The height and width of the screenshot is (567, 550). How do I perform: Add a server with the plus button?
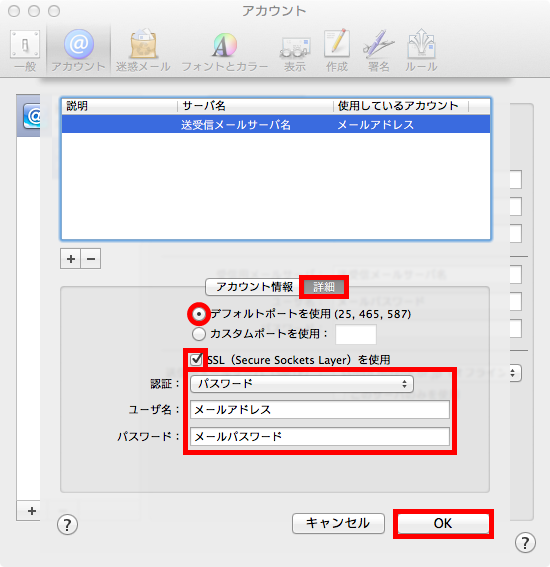[x=71, y=259]
